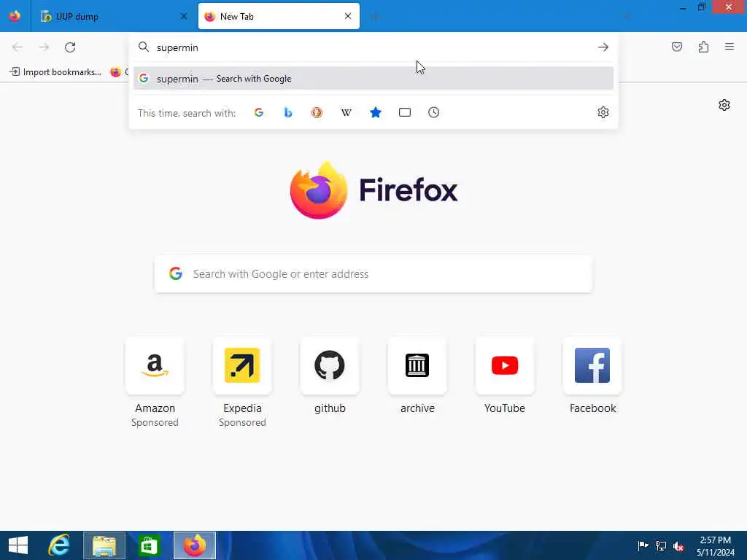Open network icon in system tray
Screen dimensions: 747x560
pos(661,545)
